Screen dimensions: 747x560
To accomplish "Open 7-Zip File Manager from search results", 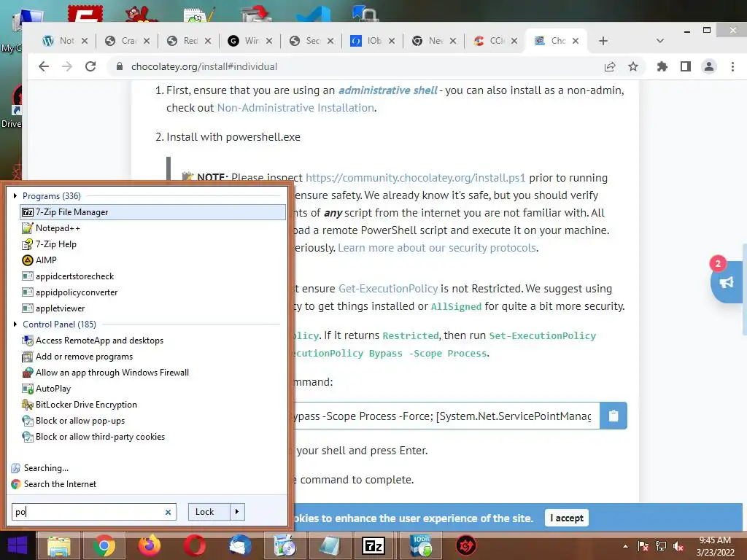I will 152,212.
